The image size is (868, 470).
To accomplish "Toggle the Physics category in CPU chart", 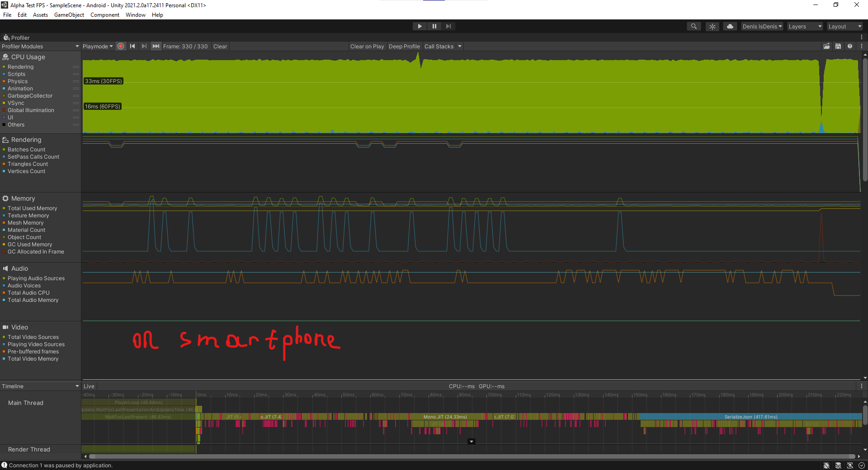I will [4, 81].
